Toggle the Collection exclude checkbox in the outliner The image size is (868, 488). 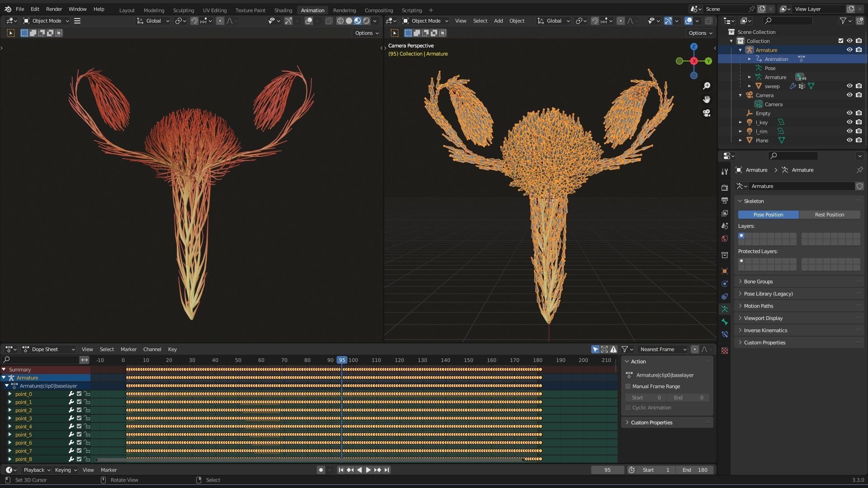pyautogui.click(x=841, y=41)
